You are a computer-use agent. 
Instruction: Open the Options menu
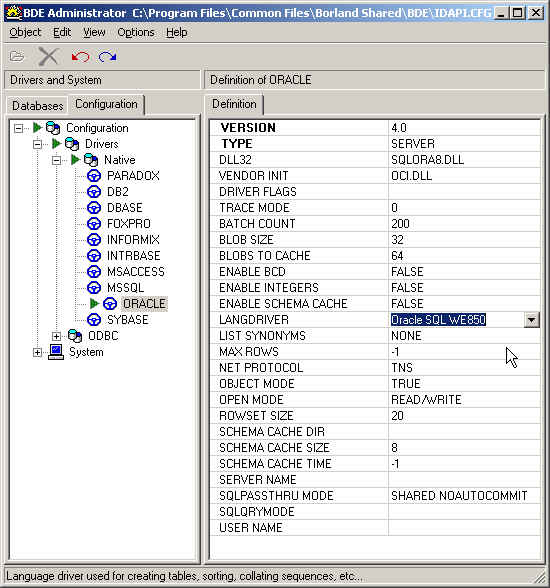136,33
